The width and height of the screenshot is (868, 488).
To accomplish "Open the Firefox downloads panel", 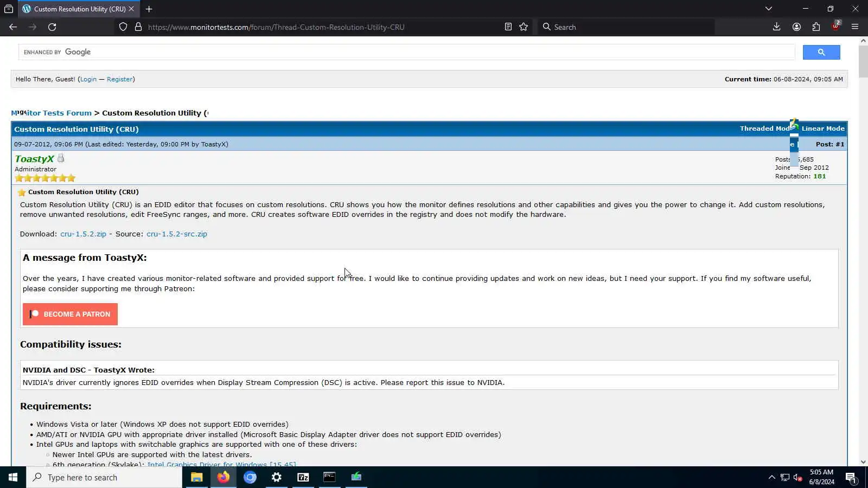I will point(777,27).
